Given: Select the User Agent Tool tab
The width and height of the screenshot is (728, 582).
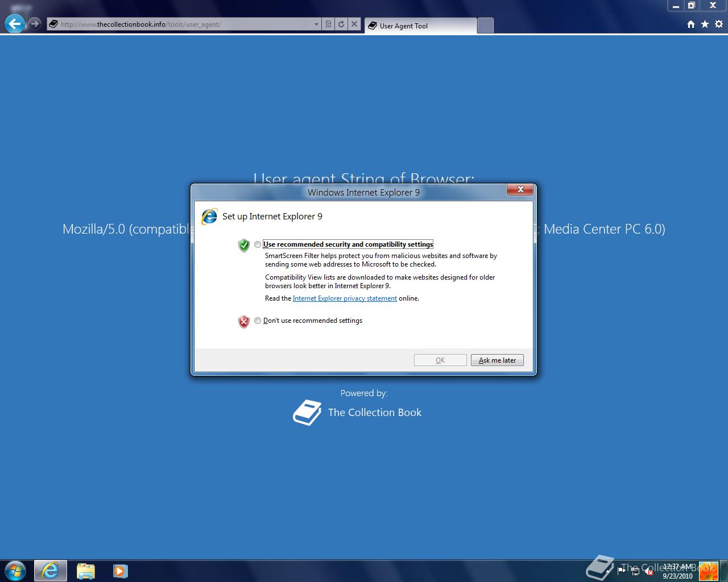Looking at the screenshot, I should coord(420,26).
